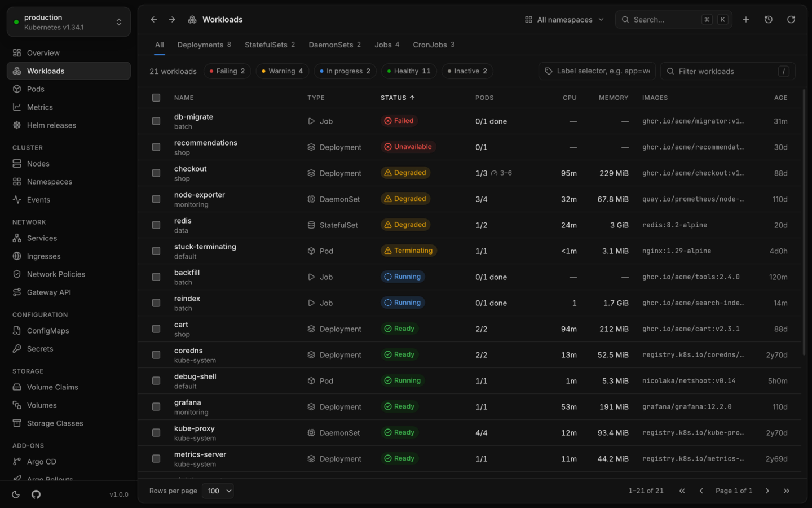The image size is (812, 508).
Task: Toggle dark mode moon icon
Action: [x=16, y=494]
